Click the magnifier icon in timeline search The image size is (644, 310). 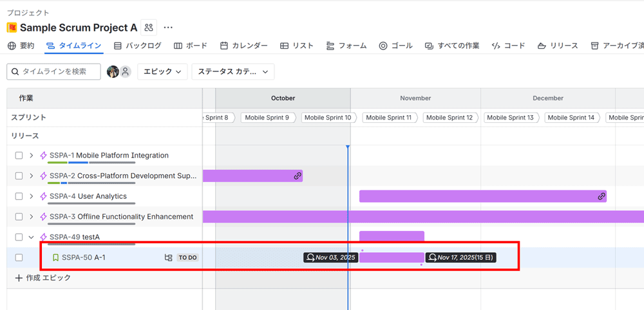[x=15, y=72]
